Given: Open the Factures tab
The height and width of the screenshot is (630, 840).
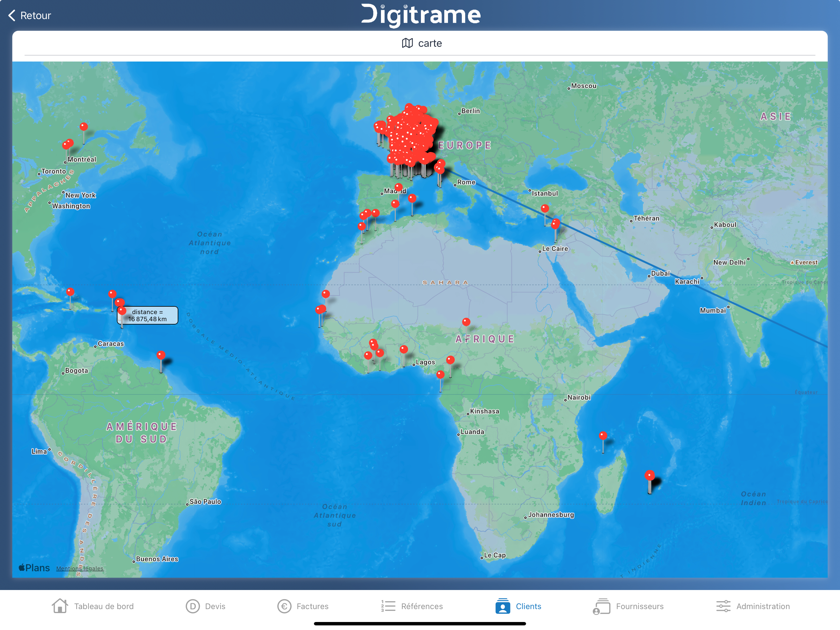Looking at the screenshot, I should point(303,606).
